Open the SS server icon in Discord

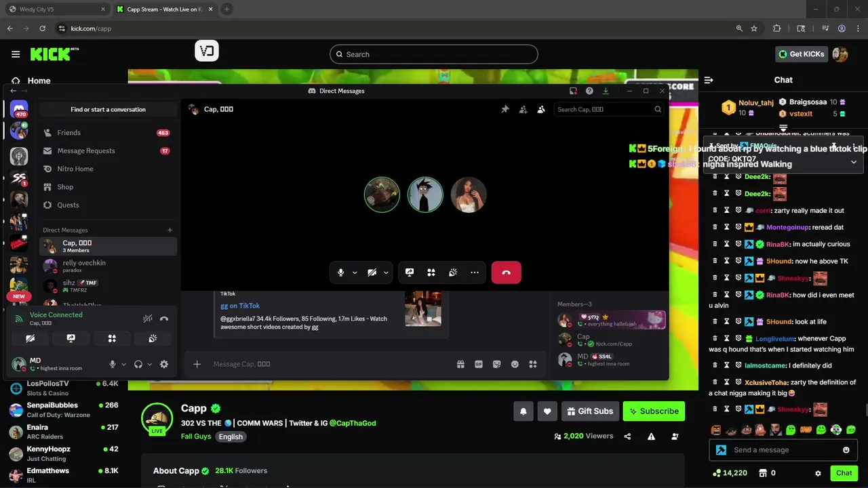[19, 178]
